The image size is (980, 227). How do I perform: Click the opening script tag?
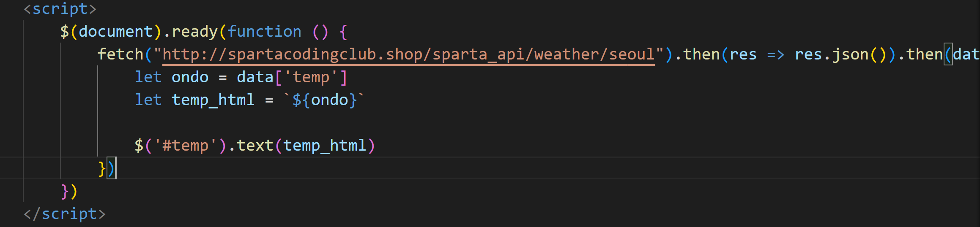coord(60,9)
